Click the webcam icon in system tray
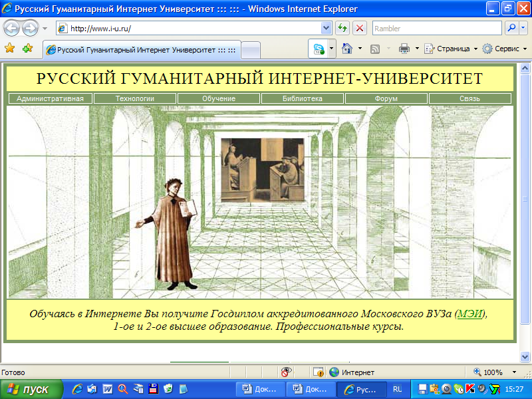Image resolution: width=532 pixels, height=399 pixels. [x=446, y=389]
